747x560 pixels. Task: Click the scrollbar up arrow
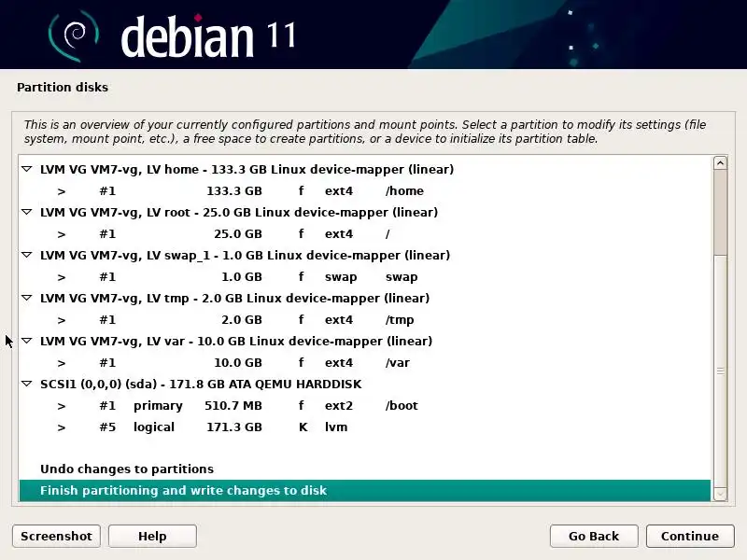tap(720, 163)
